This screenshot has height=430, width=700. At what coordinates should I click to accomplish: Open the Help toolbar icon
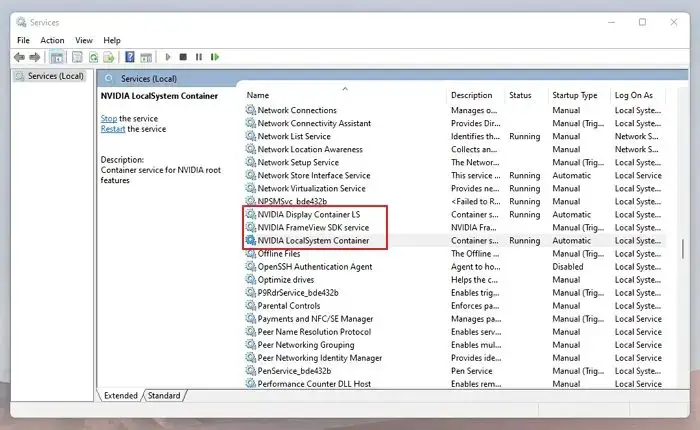pyautogui.click(x=130, y=57)
